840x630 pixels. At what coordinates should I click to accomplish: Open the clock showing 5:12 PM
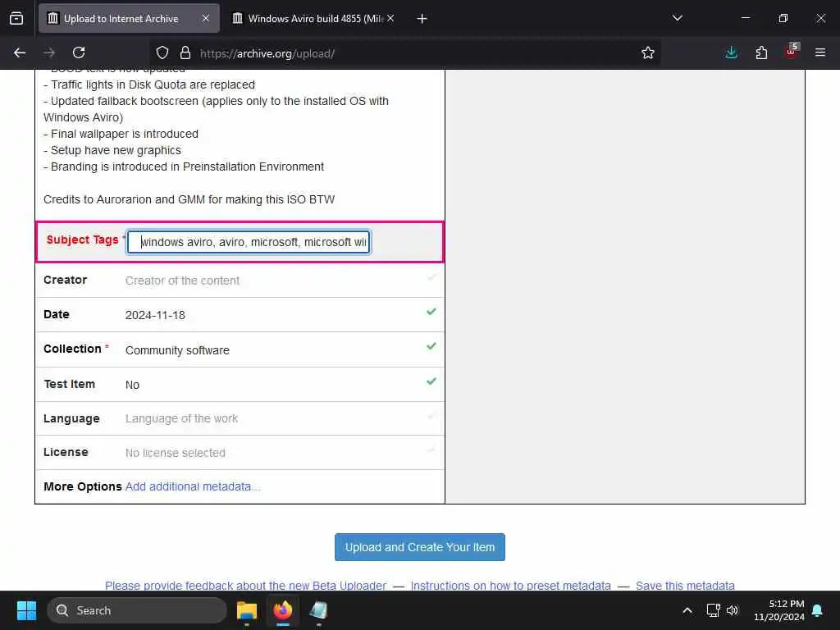coord(779,610)
